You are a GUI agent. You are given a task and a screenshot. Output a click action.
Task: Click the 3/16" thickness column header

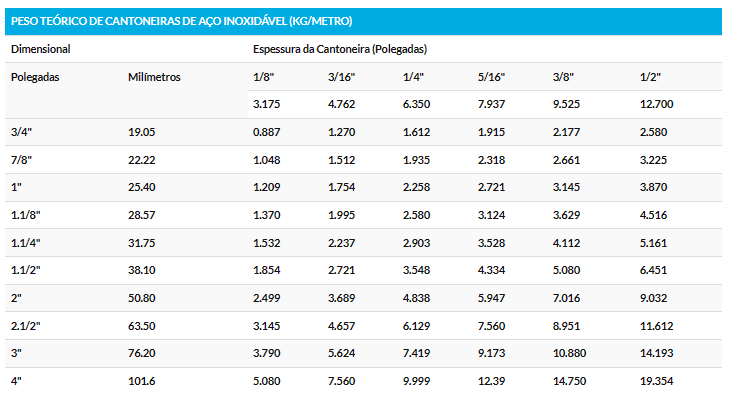(x=341, y=77)
